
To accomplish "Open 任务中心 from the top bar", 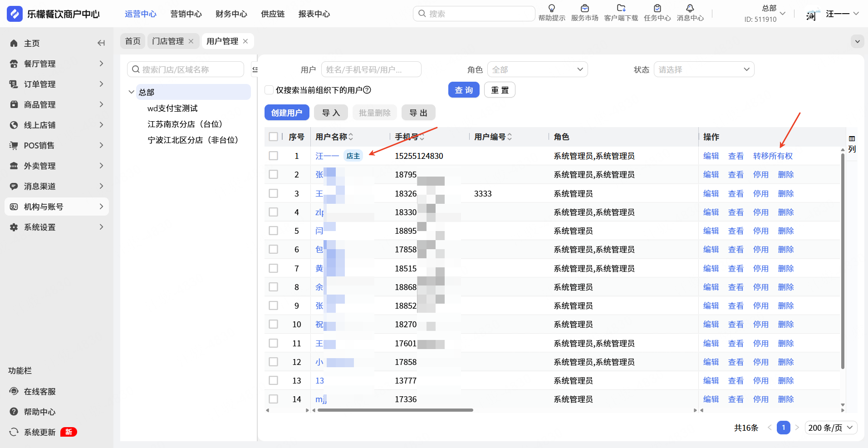I will (657, 9).
